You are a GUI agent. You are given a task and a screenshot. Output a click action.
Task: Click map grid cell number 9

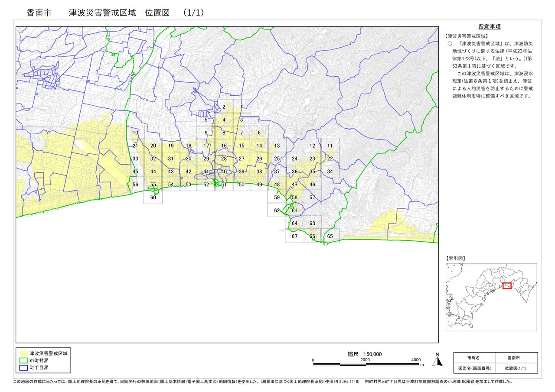(206, 133)
